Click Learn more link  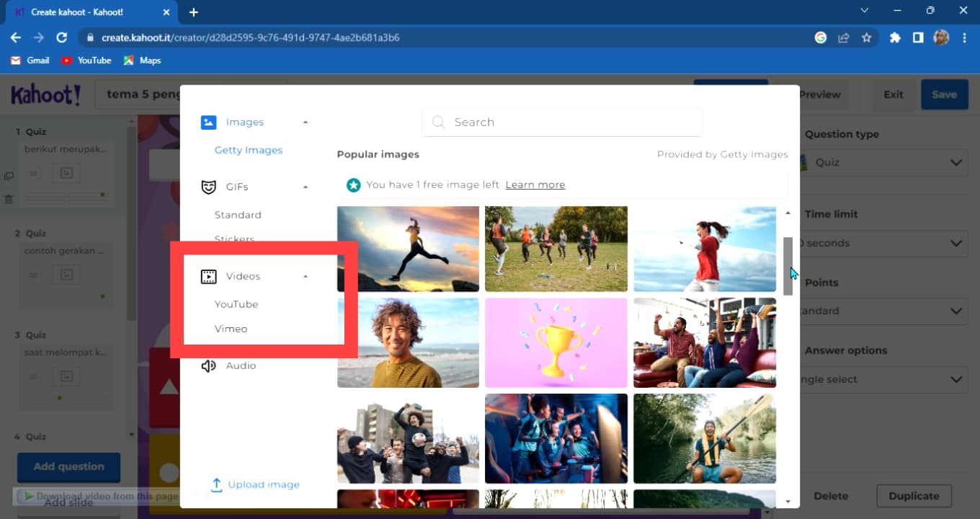click(x=535, y=185)
